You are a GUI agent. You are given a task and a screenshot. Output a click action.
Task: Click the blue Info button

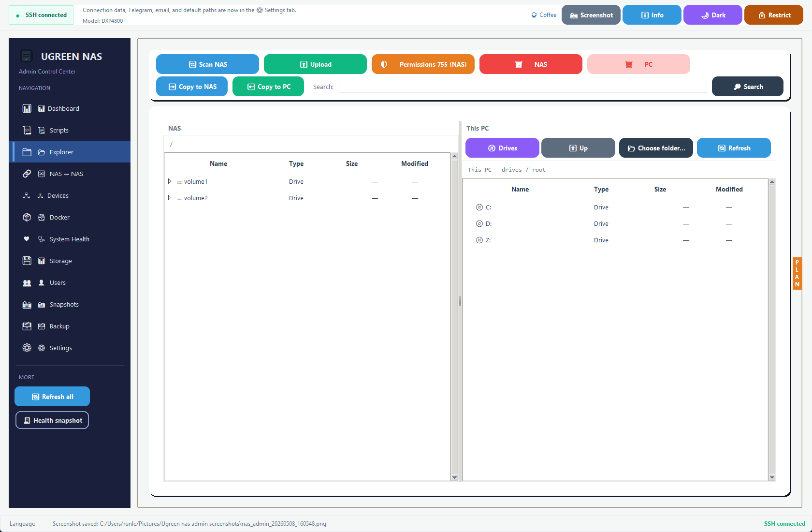[x=652, y=15]
